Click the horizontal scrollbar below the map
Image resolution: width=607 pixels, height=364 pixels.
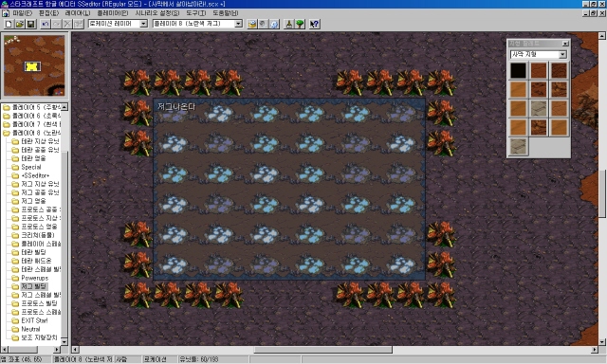tap(335, 350)
